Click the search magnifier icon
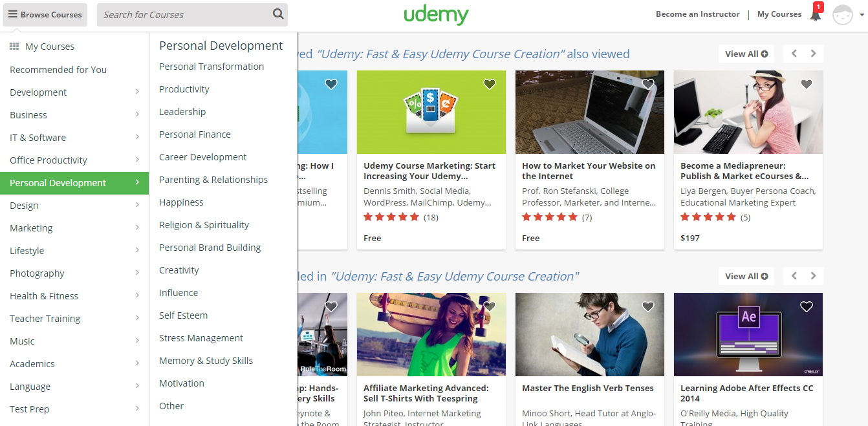The image size is (868, 426). (278, 14)
